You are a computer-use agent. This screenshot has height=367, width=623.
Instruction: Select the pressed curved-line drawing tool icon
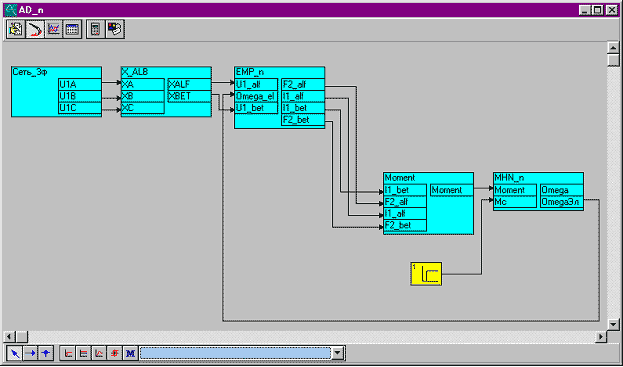[x=35, y=29]
